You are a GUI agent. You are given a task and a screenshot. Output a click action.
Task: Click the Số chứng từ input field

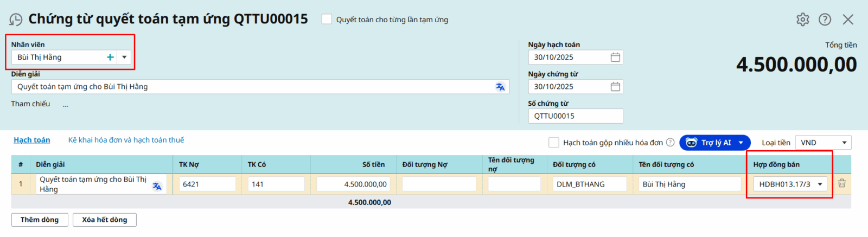(575, 116)
